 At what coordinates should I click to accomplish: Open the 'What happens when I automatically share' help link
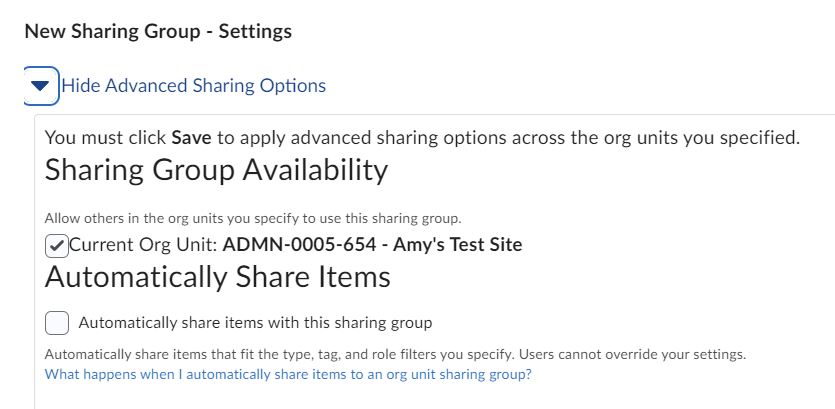click(x=288, y=374)
